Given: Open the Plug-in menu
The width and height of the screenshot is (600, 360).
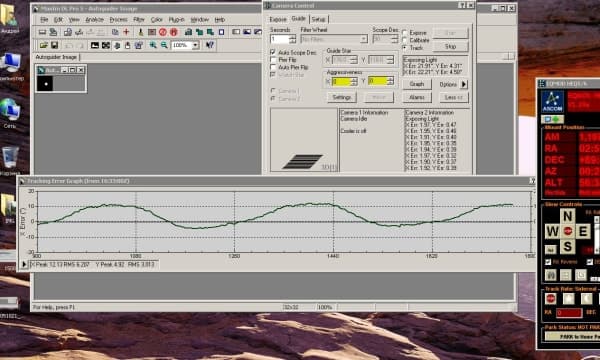Looking at the screenshot, I should [176, 20].
